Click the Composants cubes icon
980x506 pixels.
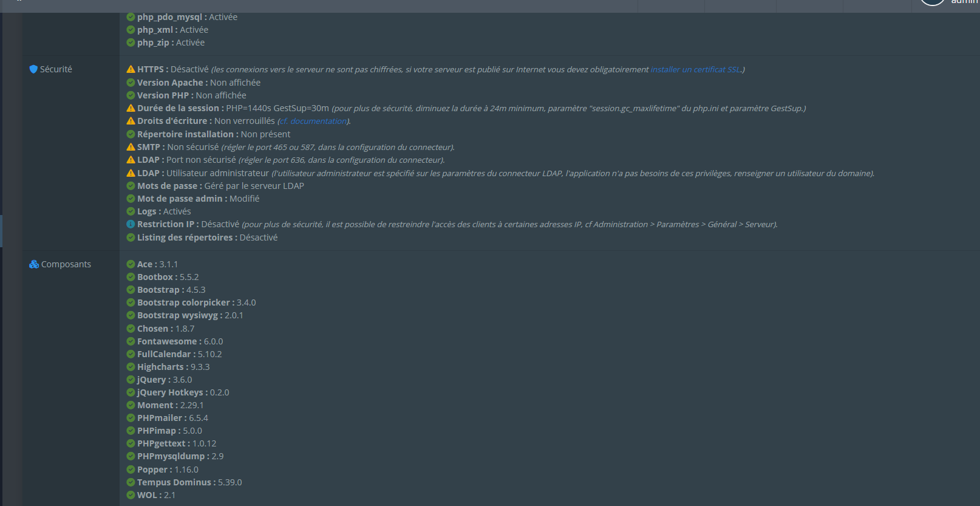(x=34, y=264)
